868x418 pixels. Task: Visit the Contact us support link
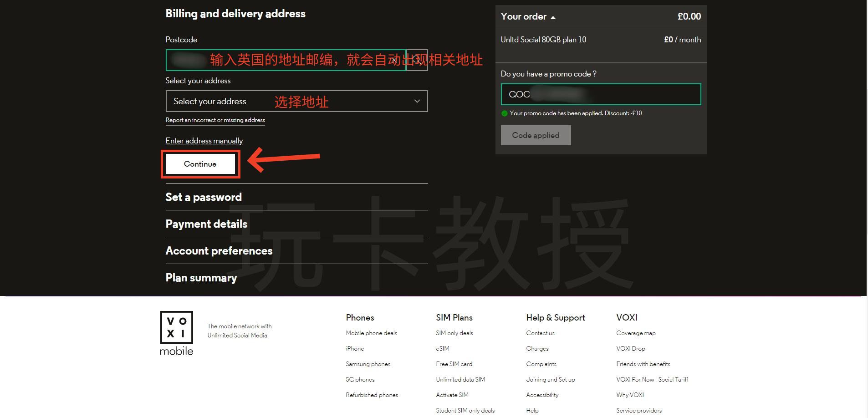[540, 333]
